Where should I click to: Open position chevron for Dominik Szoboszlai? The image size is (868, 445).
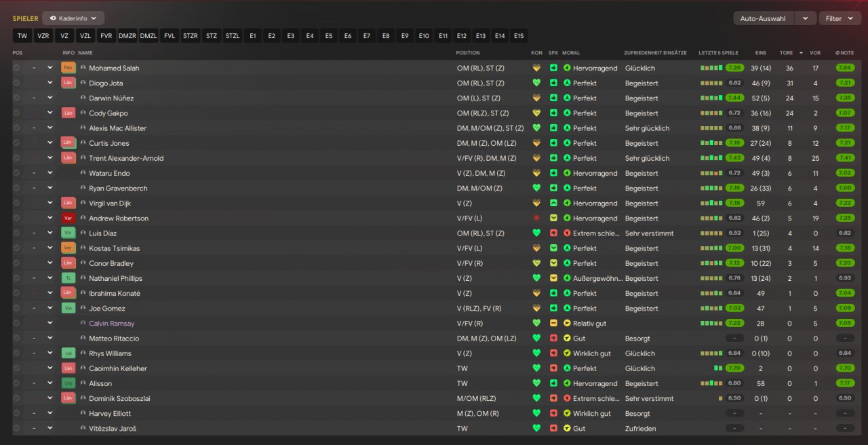tap(50, 399)
